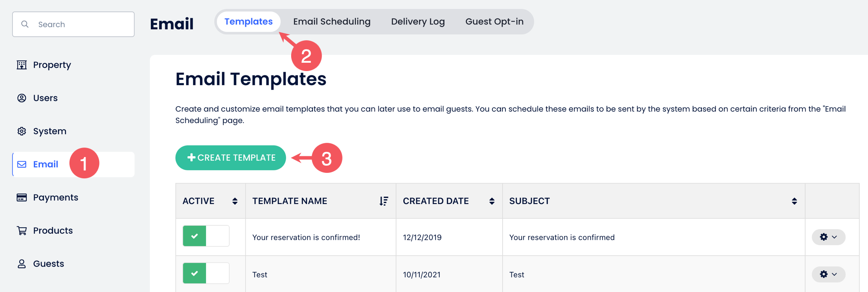This screenshot has width=868, height=292.
Task: Open gear dropdown for reservation confirmed template
Action: (828, 237)
